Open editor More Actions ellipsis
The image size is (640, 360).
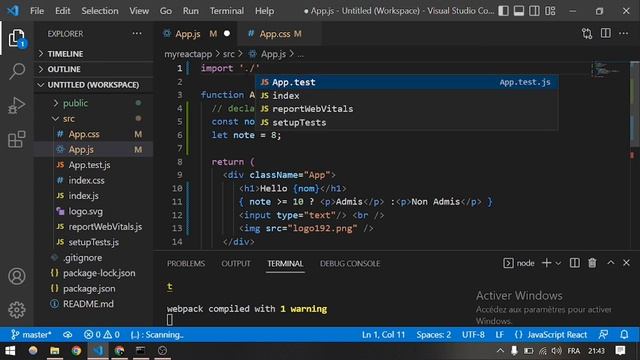[623, 33]
